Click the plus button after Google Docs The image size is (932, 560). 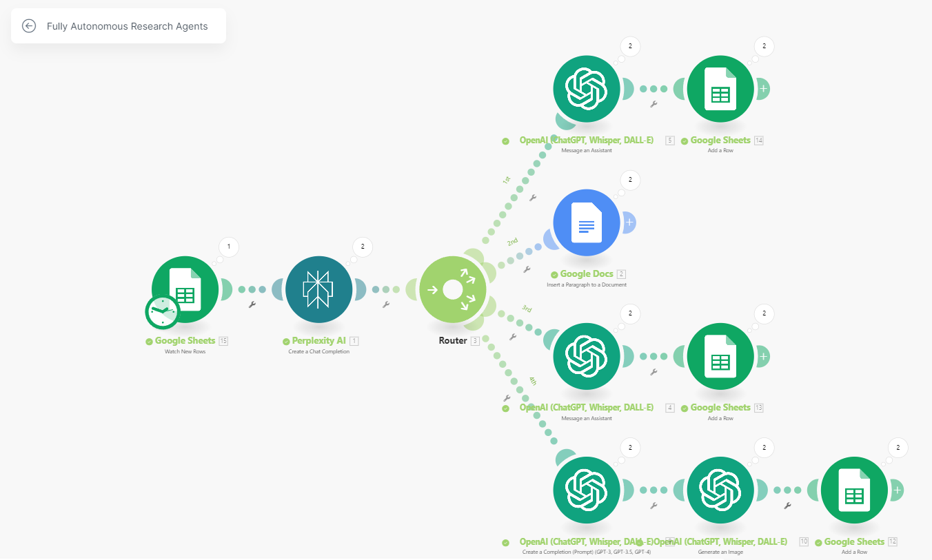point(628,222)
